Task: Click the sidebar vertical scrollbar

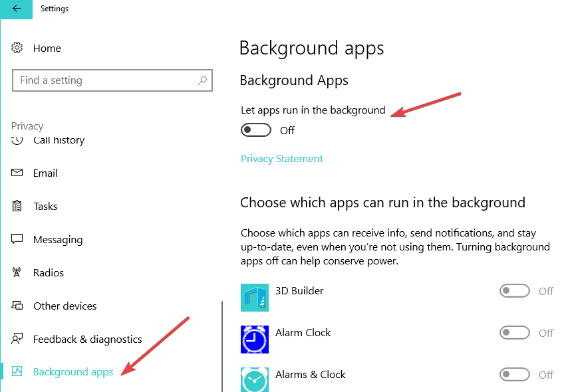Action: (x=221, y=345)
